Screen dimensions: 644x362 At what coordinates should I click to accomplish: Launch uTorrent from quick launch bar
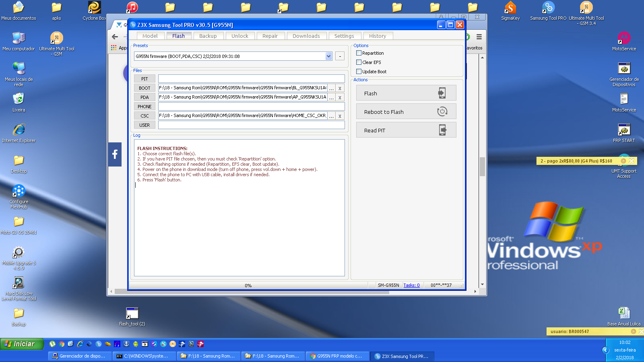click(x=52, y=344)
